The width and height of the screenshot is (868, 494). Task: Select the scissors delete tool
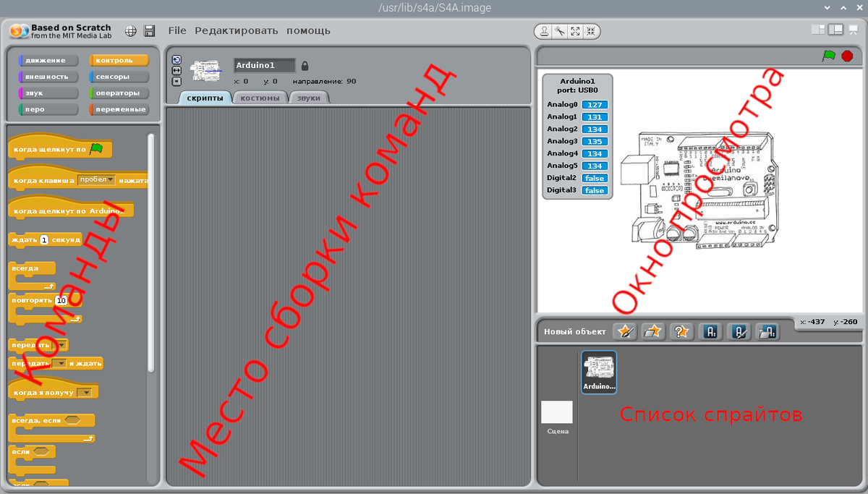coord(560,31)
